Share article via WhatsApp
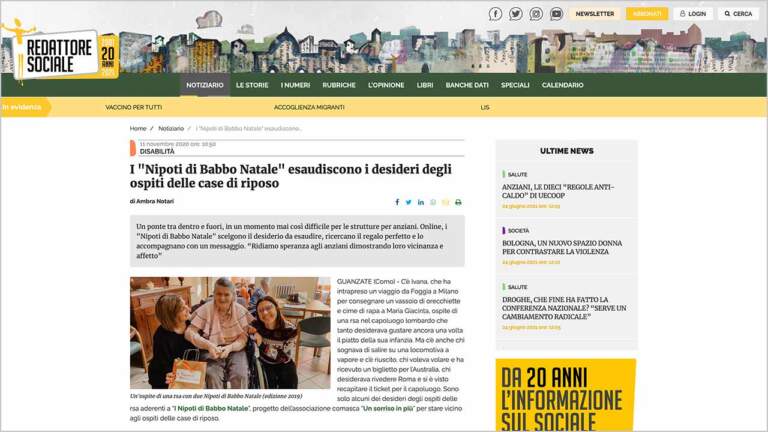 pos(433,202)
